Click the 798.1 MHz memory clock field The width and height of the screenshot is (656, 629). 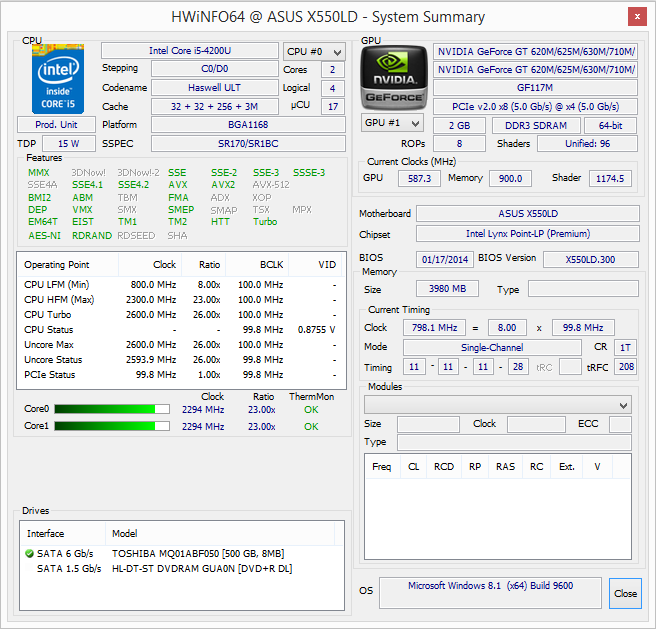coord(434,328)
